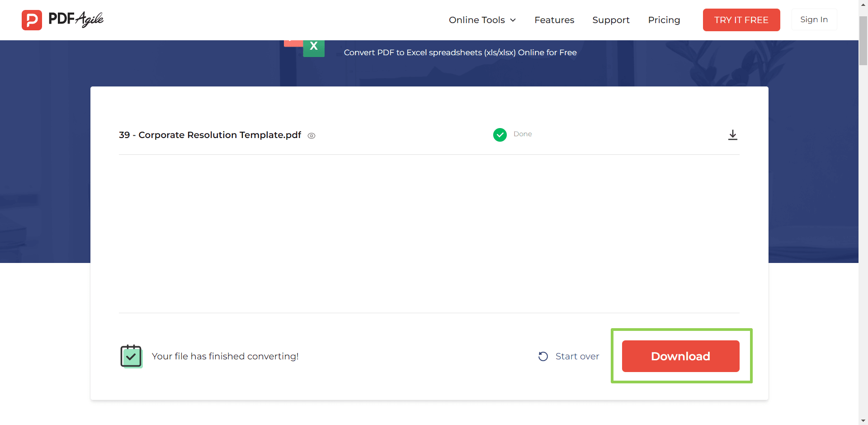Click the PDF Agile logo icon
Image resolution: width=868 pixels, height=425 pixels.
pos(32,20)
